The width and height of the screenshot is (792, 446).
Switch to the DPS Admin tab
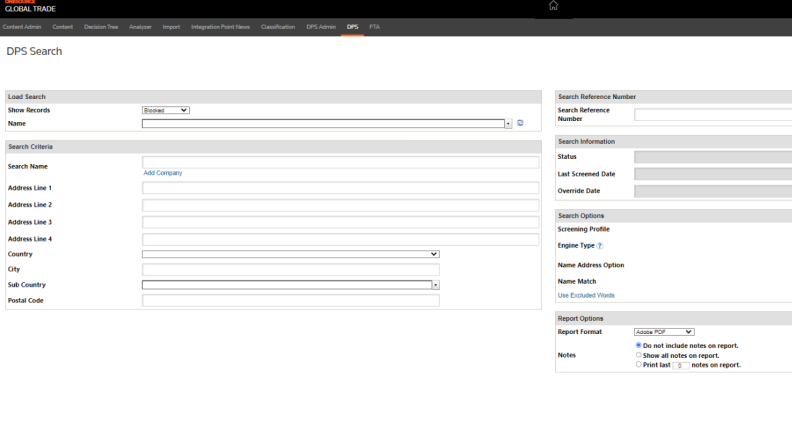320,26
